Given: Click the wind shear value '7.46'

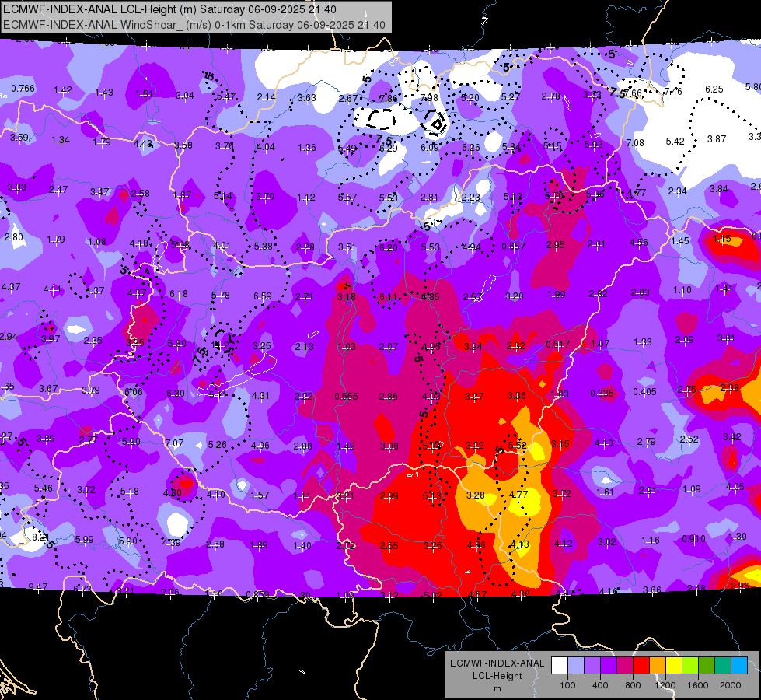Looking at the screenshot, I should (672, 91).
